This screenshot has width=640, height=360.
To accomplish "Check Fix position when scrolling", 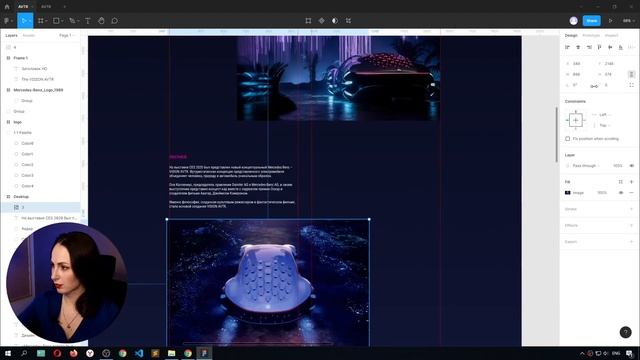I will click(567, 139).
